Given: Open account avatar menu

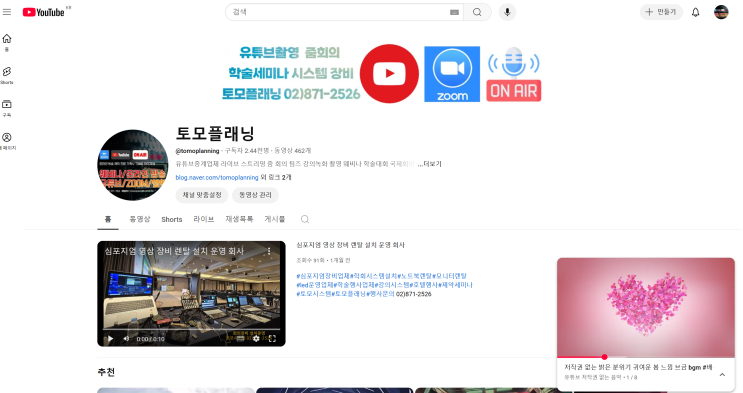Looking at the screenshot, I should (721, 12).
